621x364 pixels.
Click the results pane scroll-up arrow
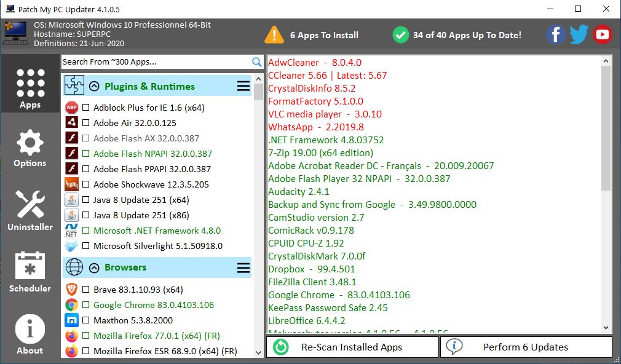click(606, 61)
